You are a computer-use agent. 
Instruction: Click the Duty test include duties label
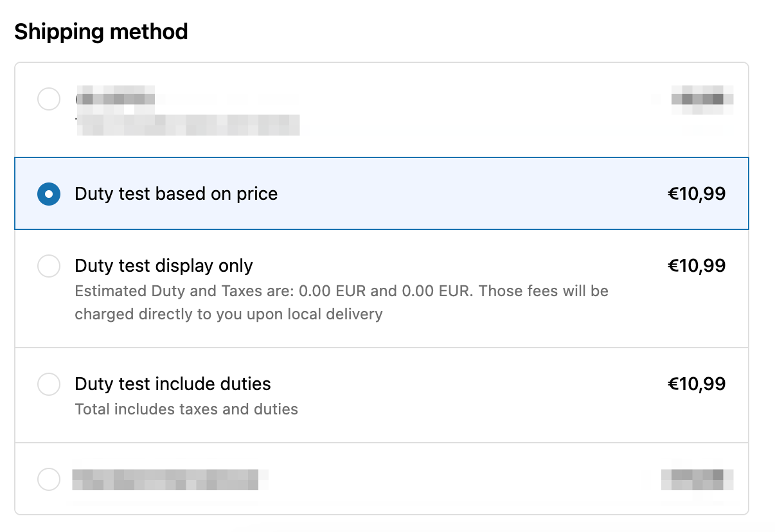click(x=173, y=384)
